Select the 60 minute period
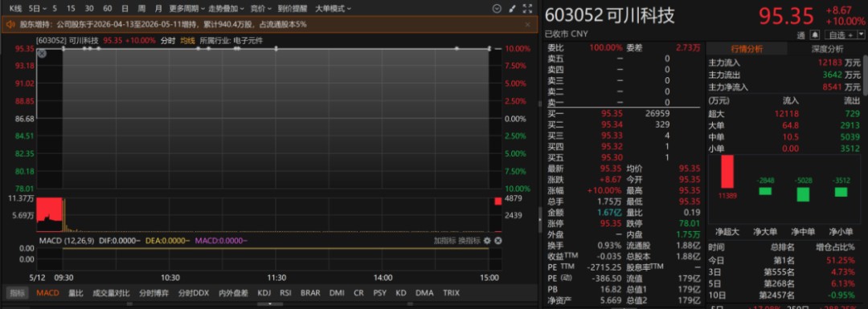 pos(108,9)
